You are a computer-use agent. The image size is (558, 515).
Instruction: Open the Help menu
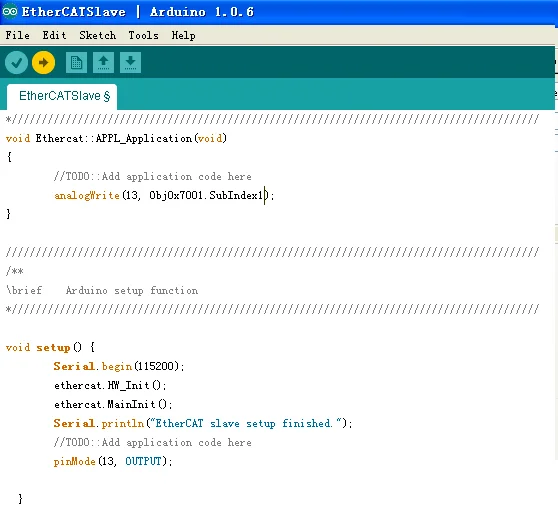[x=183, y=35]
